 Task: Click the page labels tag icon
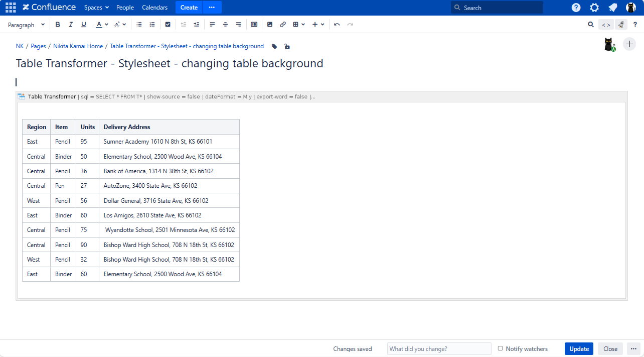(274, 46)
